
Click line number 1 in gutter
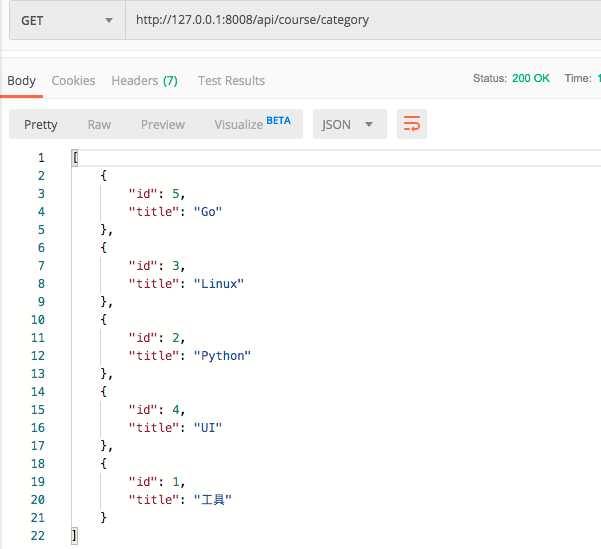(41, 158)
